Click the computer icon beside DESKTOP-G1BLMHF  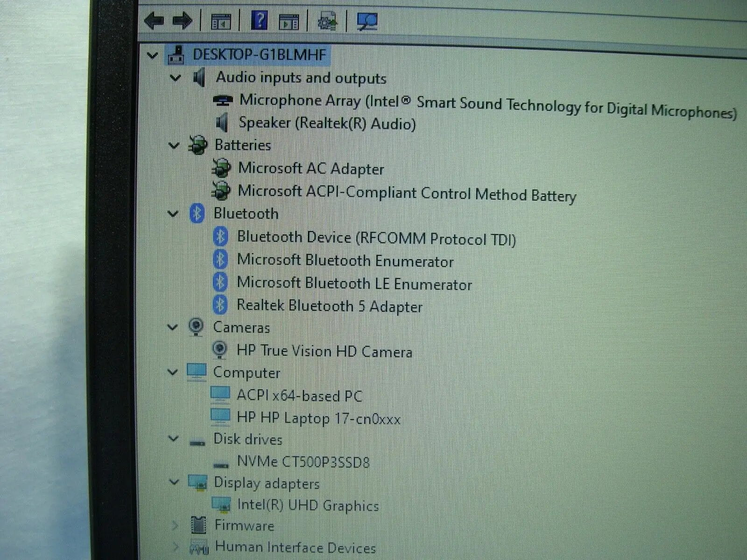pos(176,55)
